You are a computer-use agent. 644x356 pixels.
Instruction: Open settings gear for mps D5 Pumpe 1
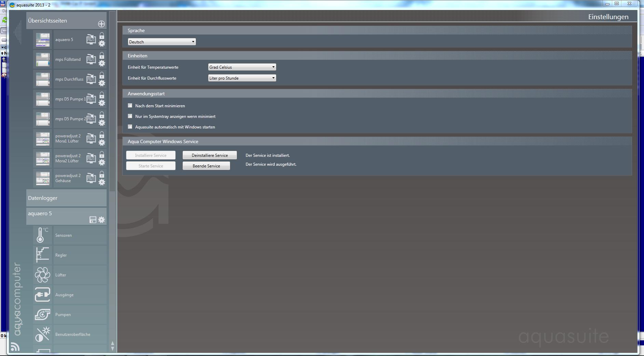[x=102, y=103]
